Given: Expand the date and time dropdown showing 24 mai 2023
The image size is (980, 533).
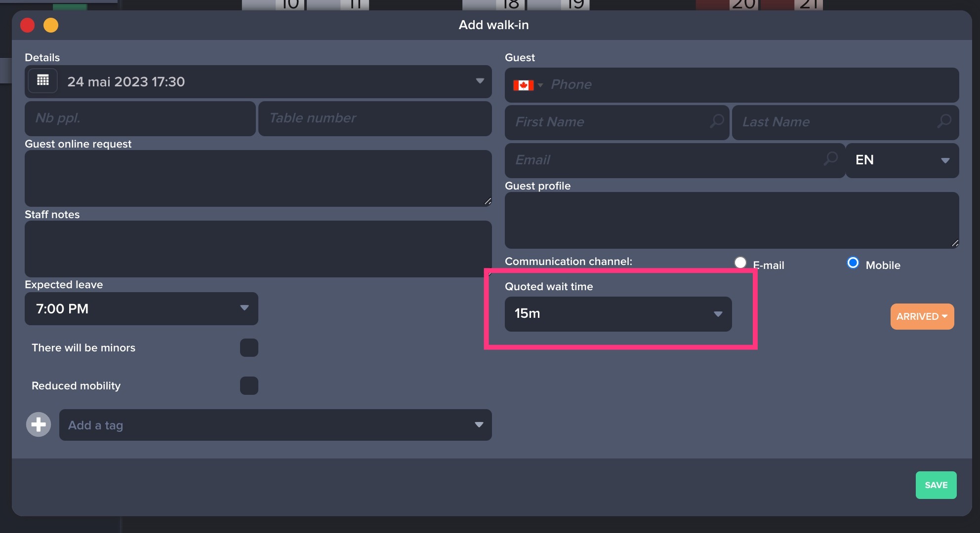Looking at the screenshot, I should coord(479,81).
